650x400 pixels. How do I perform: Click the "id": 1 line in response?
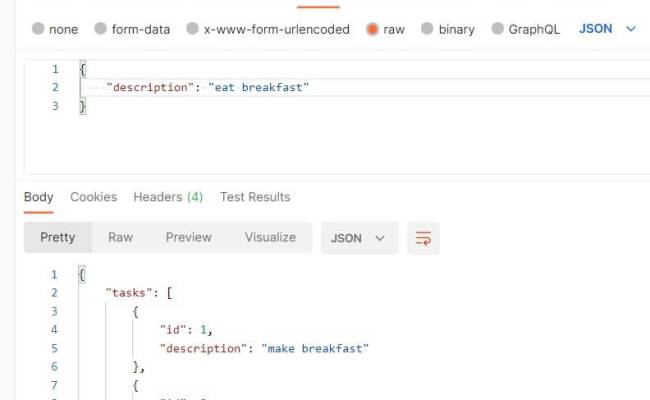(186, 330)
